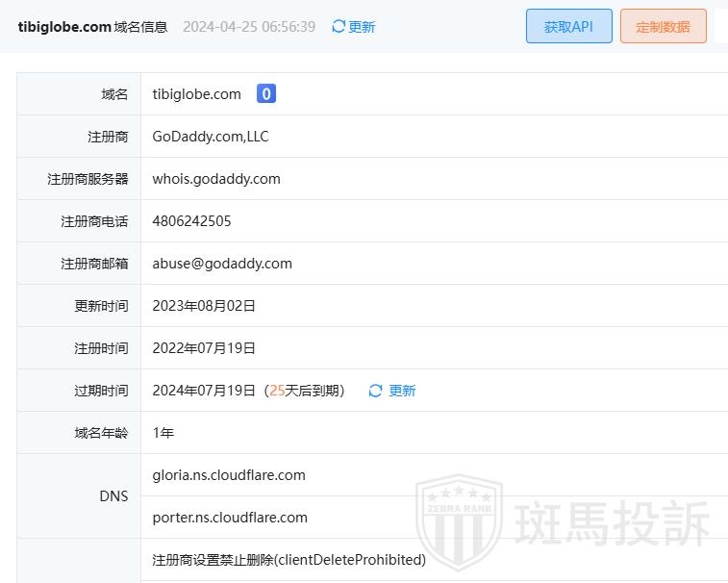Image resolution: width=728 pixels, height=583 pixels.
Task: Click the 更新时间 row label
Action: [101, 306]
